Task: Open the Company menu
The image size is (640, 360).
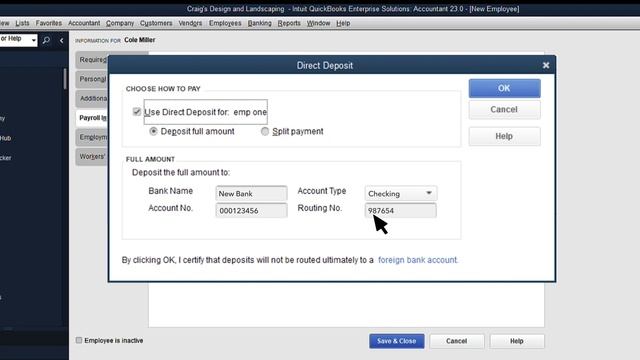Action: pyautogui.click(x=120, y=23)
